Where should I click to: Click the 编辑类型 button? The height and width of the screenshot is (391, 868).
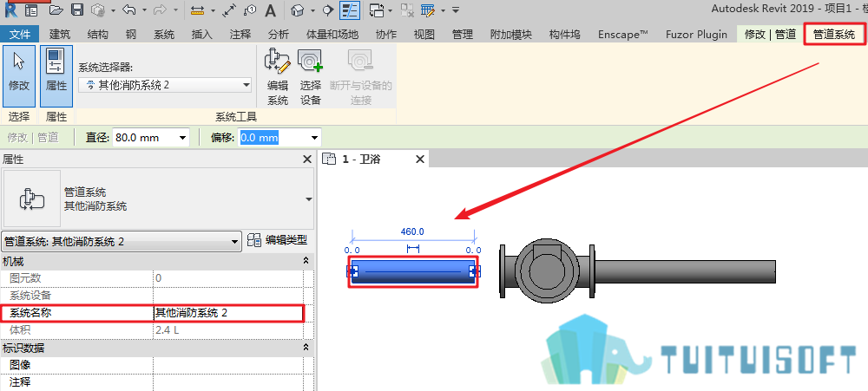point(278,240)
